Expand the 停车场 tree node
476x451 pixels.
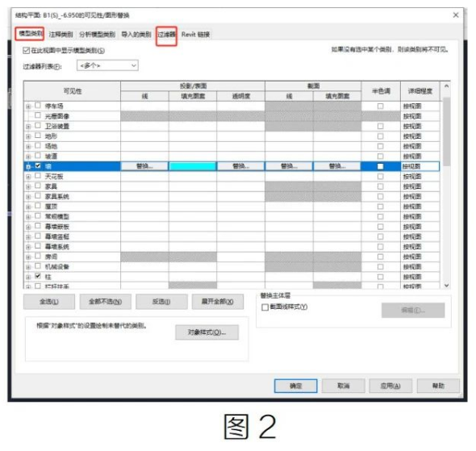click(28, 106)
